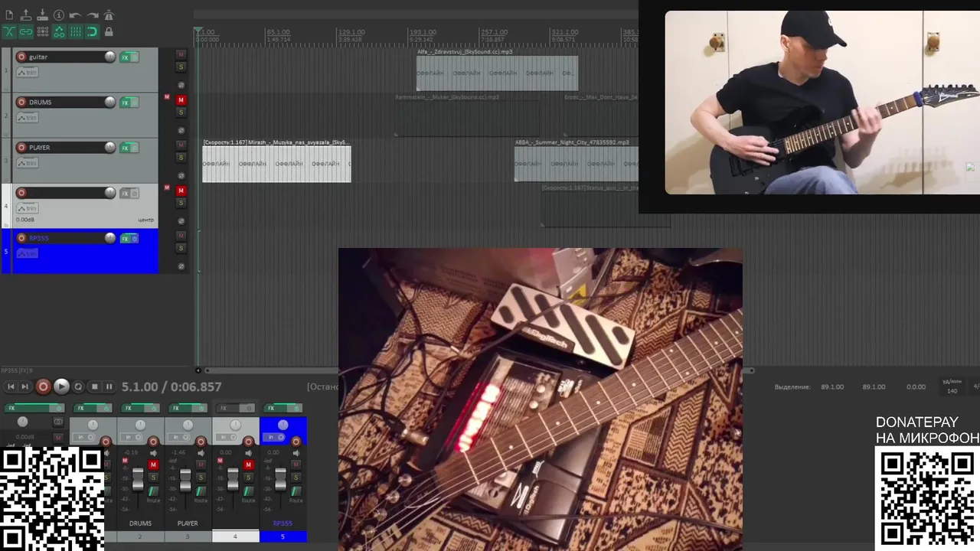Click the DRUMS mixer volume fader
This screenshot has width=980, height=551.
(x=138, y=479)
